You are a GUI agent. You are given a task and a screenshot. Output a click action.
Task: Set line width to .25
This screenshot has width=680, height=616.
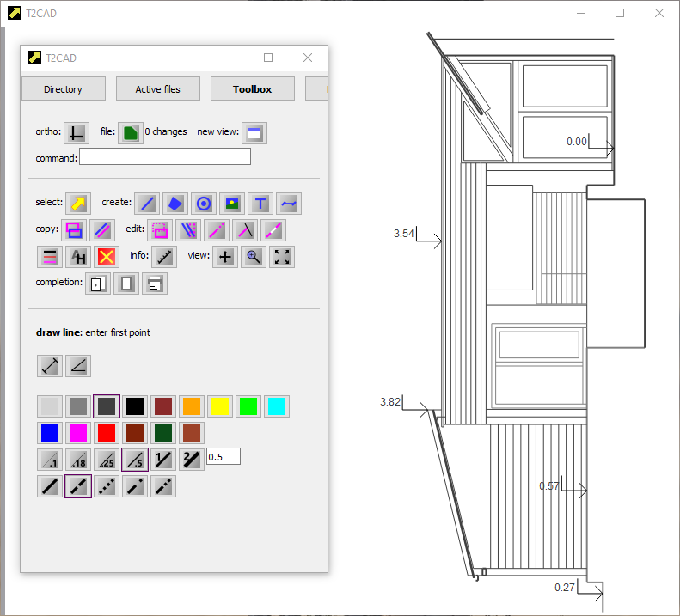(x=107, y=460)
